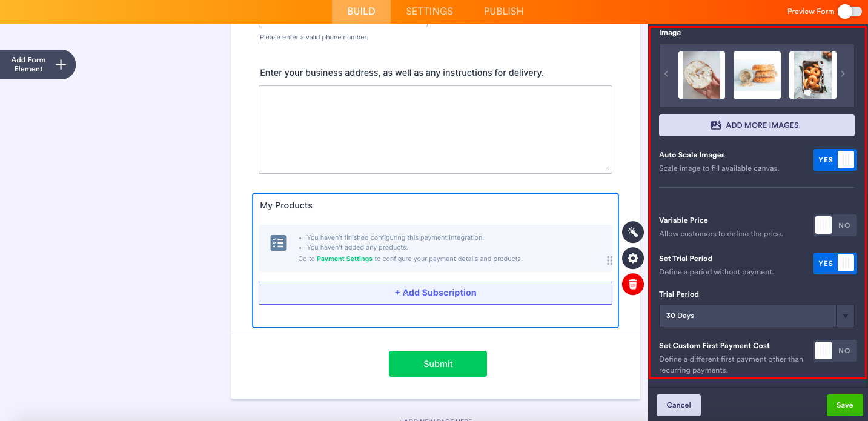Click the business address text area
Image resolution: width=868 pixels, height=421 pixels.
tap(435, 130)
